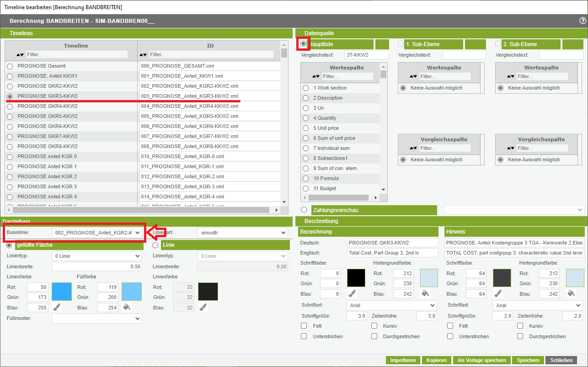Check Fett under Bezeichnung
This screenshot has height=367, width=588.
304,326
